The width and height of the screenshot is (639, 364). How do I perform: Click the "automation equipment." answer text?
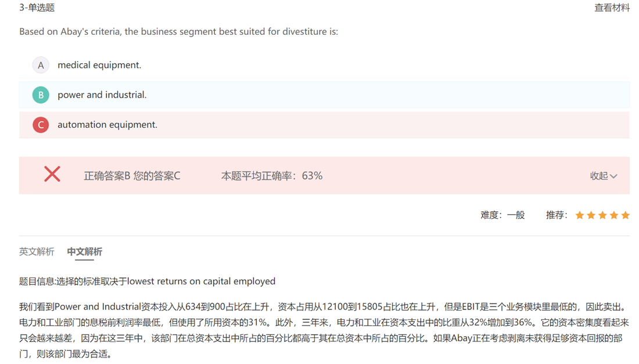(107, 124)
